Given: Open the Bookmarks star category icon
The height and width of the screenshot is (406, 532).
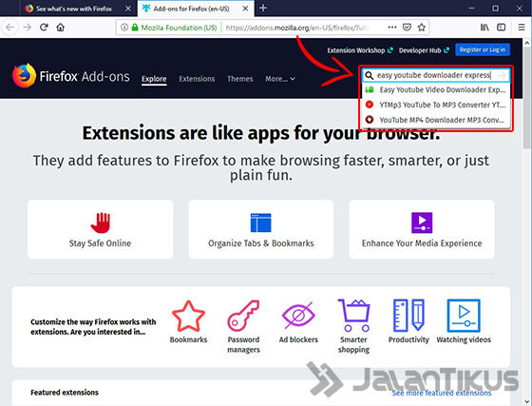Looking at the screenshot, I should 189,316.
